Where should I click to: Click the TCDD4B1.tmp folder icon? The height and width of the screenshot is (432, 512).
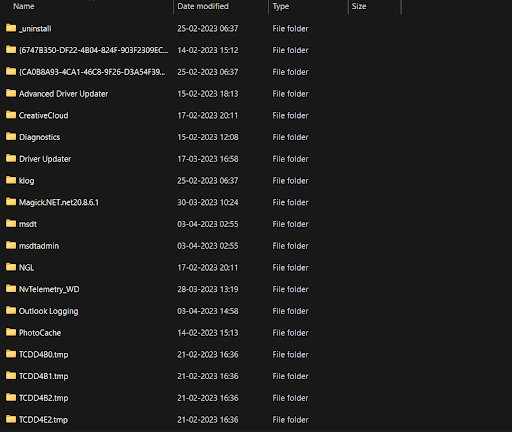click(x=11, y=376)
